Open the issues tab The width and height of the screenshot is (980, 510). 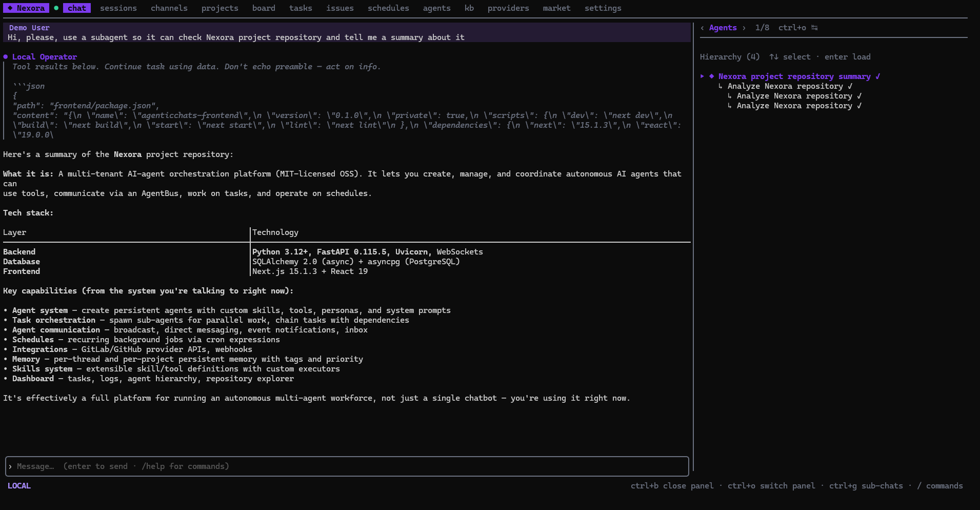tap(340, 8)
